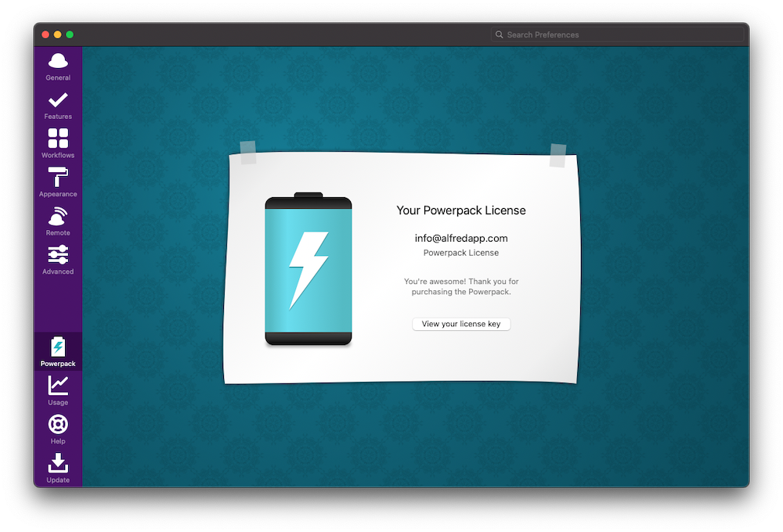Open the Workflows grid icon
Image resolution: width=783 pixels, height=532 pixels.
(58, 139)
